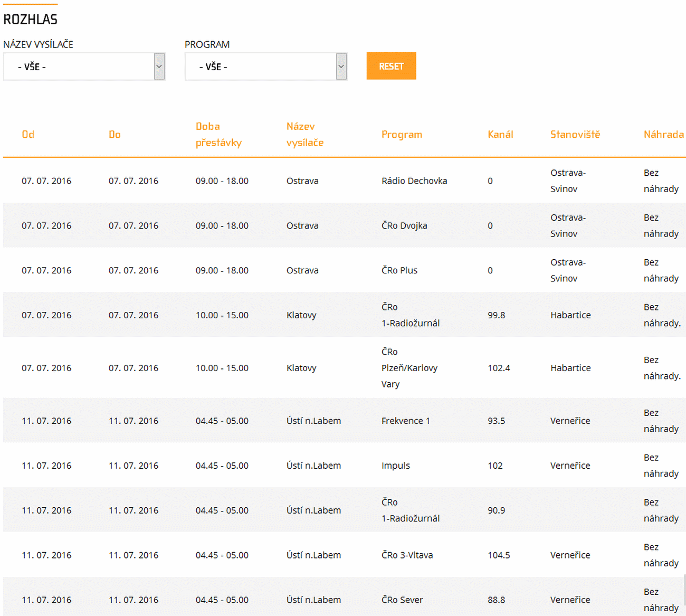Click the Doba přestávky column header

click(x=218, y=135)
